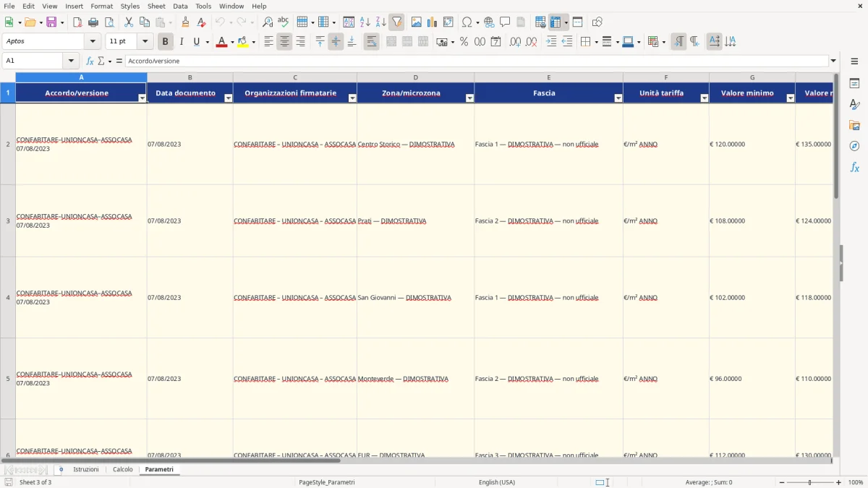
Task: Open the font name dropdown
Action: tap(93, 42)
